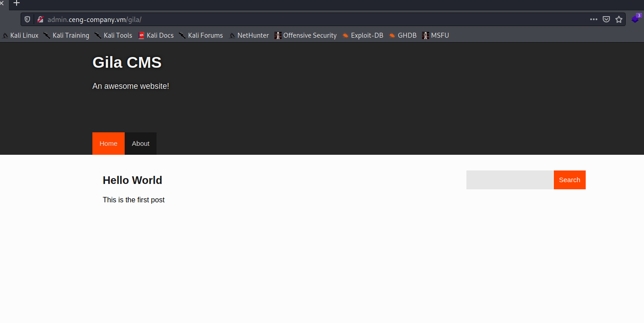Click the orange Search button
644x323 pixels.
[570, 180]
